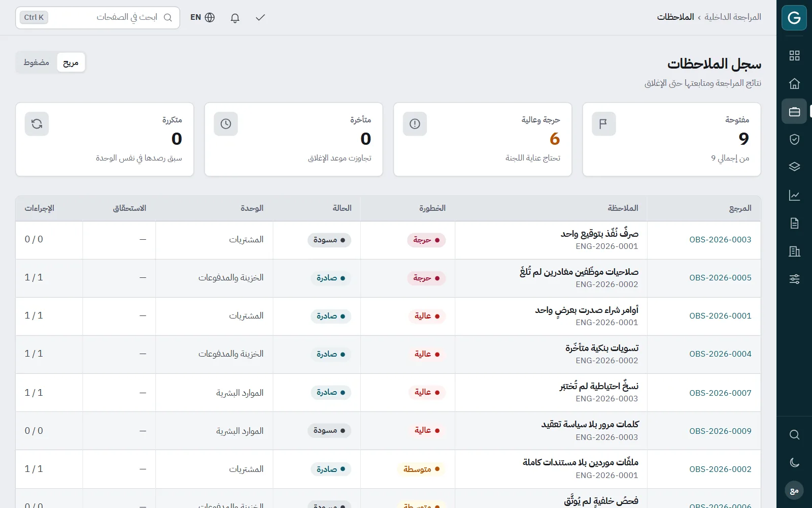Open reference OBS-2026-0003
This screenshot has width=812, height=508.
pos(720,240)
